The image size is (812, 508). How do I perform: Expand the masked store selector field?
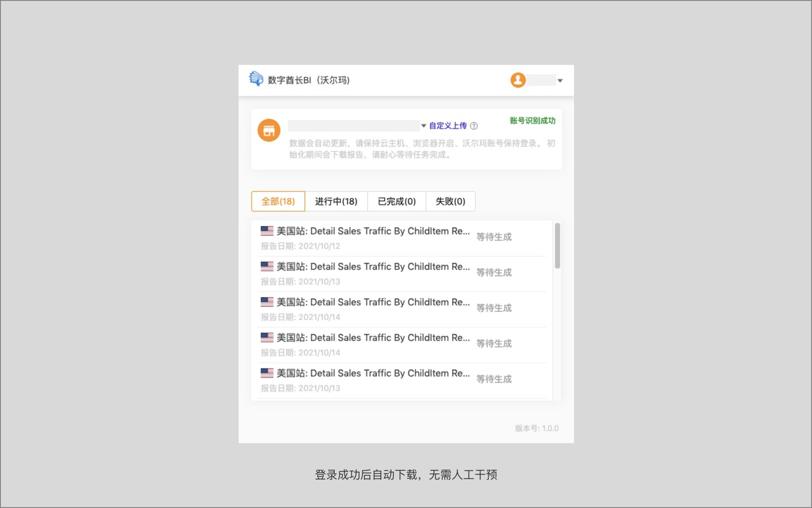355,125
